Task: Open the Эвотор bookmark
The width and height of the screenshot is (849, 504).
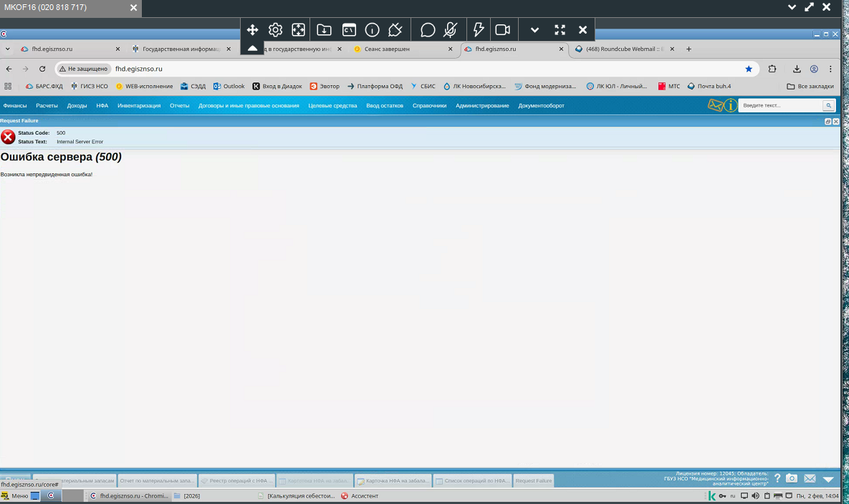Action: click(x=325, y=86)
